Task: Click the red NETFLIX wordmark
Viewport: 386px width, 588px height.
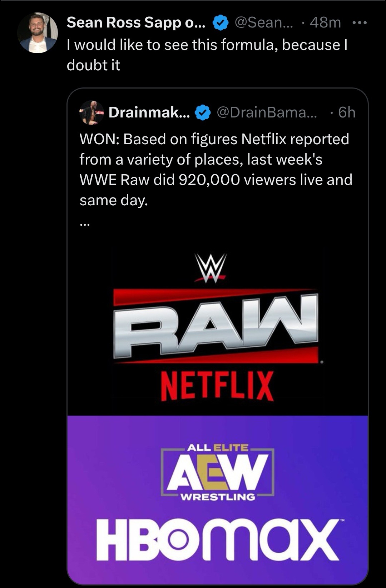Action: pyautogui.click(x=217, y=386)
